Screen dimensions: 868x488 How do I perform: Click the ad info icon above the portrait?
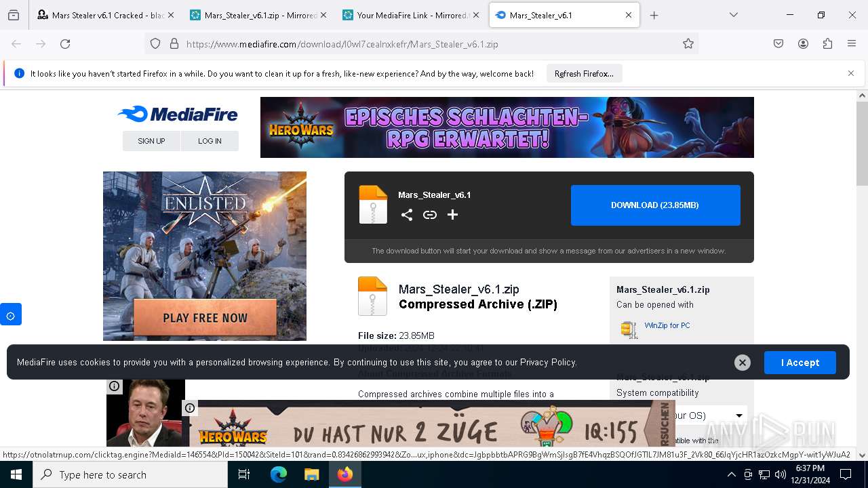pyautogui.click(x=114, y=386)
